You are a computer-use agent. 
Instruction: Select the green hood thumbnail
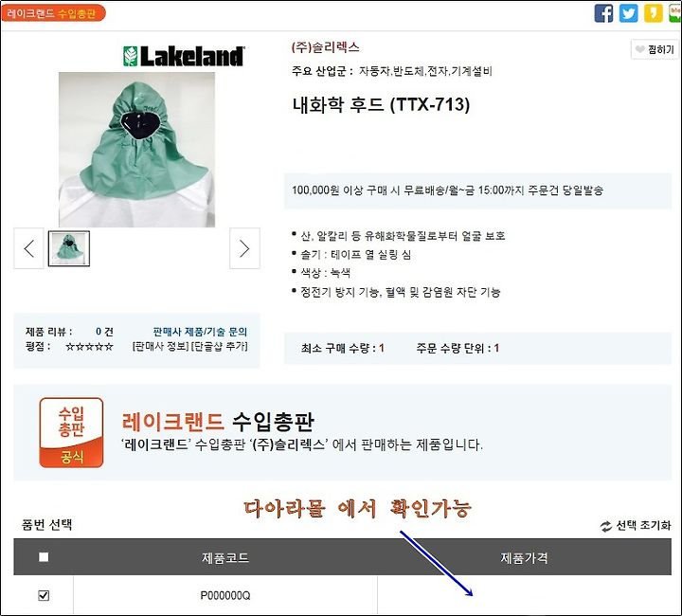[x=69, y=248]
